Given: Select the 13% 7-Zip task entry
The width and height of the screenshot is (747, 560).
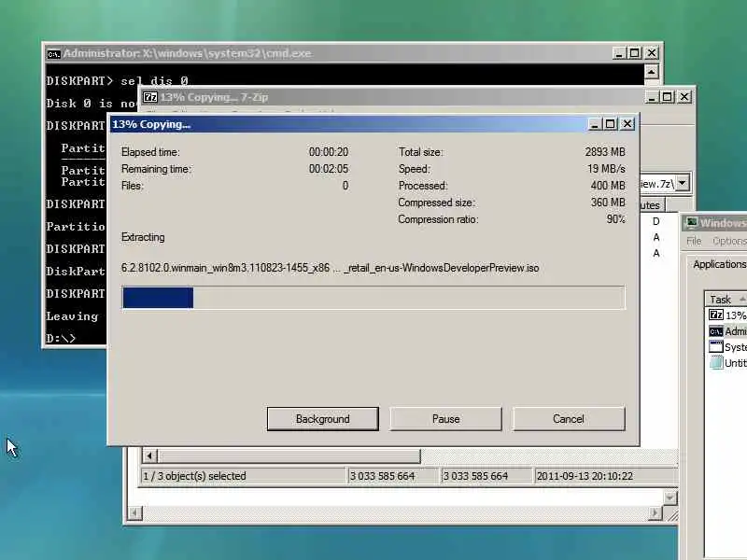Looking at the screenshot, I should [x=727, y=315].
